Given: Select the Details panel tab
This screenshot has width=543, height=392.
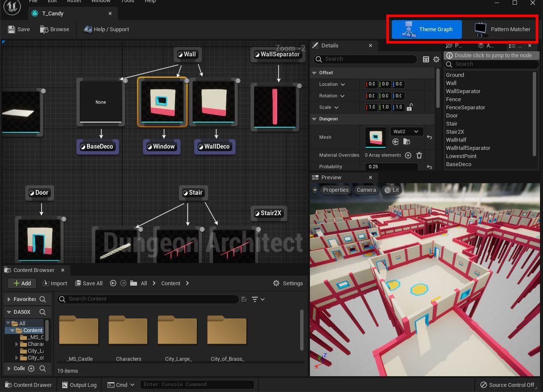Looking at the screenshot, I should 343,46.
